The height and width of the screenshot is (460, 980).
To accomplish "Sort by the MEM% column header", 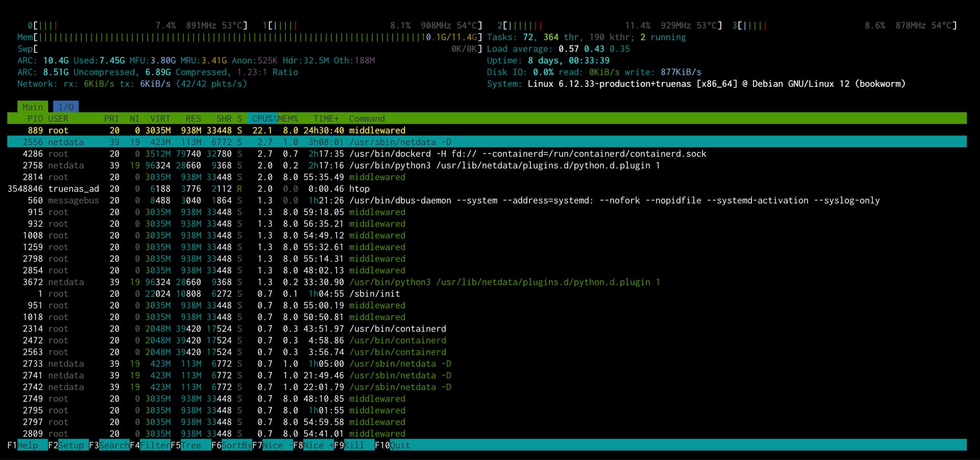I will [x=288, y=118].
